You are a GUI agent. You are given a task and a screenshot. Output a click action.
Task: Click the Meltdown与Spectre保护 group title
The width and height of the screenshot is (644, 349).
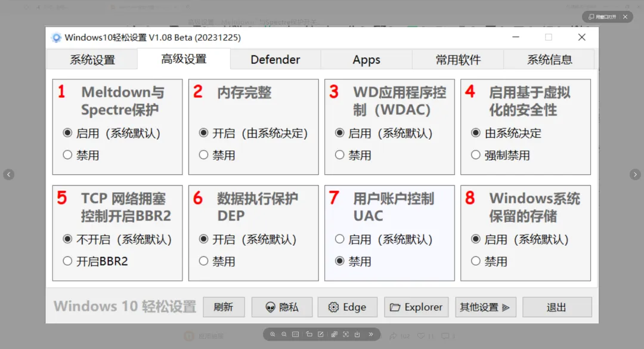point(122,101)
